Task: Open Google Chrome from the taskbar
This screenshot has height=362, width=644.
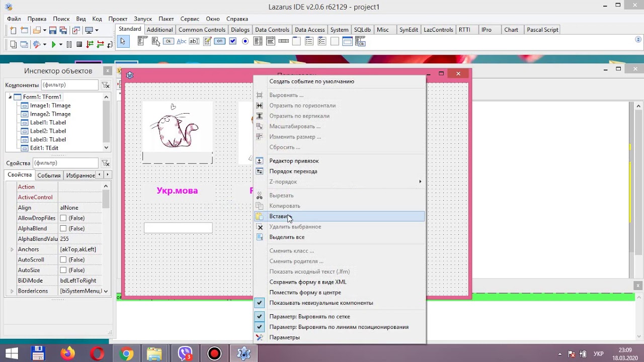Action: tap(126, 353)
